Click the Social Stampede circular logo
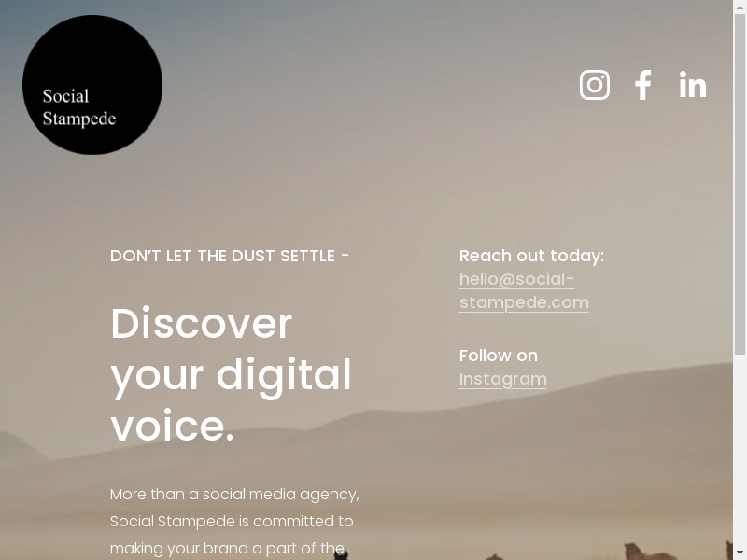Image resolution: width=747 pixels, height=560 pixels. (x=92, y=85)
